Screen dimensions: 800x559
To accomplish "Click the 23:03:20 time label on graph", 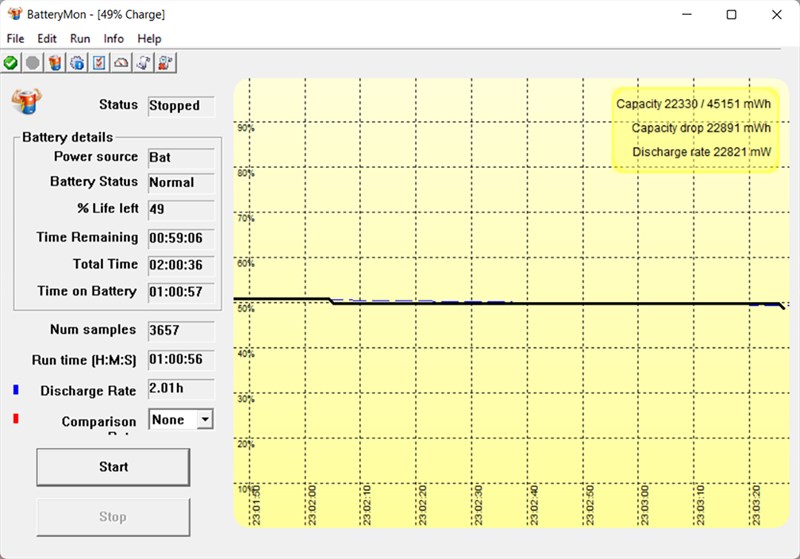I will click(756, 504).
